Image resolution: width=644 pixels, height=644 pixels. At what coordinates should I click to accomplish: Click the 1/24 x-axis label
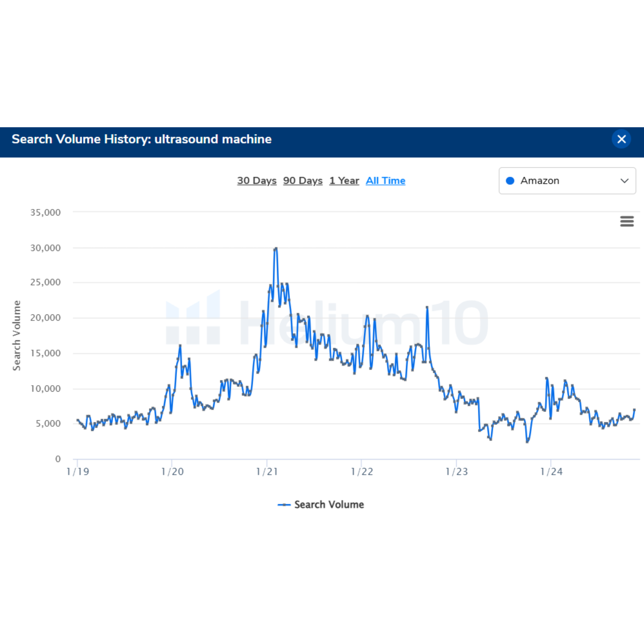point(551,471)
